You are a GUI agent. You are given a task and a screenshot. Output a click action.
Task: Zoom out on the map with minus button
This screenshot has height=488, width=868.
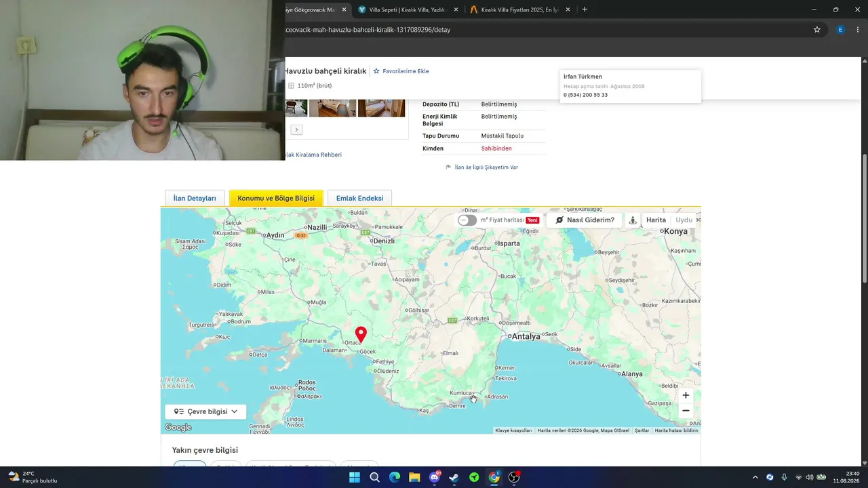[686, 411]
